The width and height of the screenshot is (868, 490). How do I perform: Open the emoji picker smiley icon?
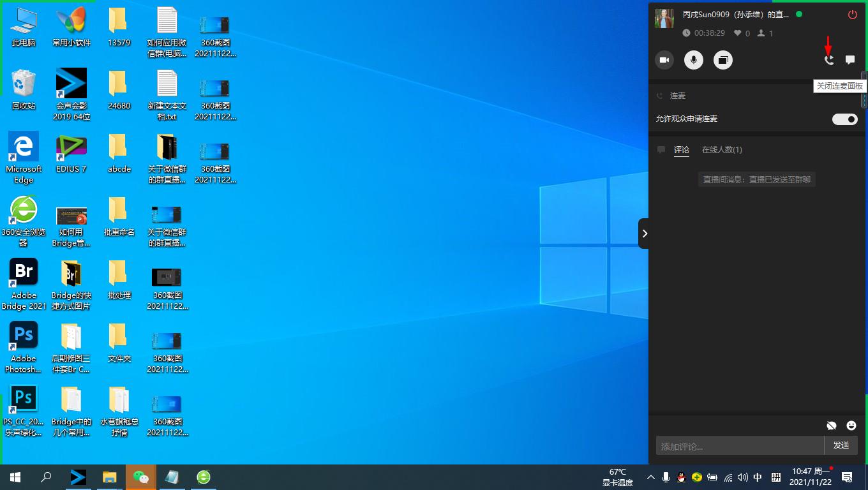(x=851, y=426)
